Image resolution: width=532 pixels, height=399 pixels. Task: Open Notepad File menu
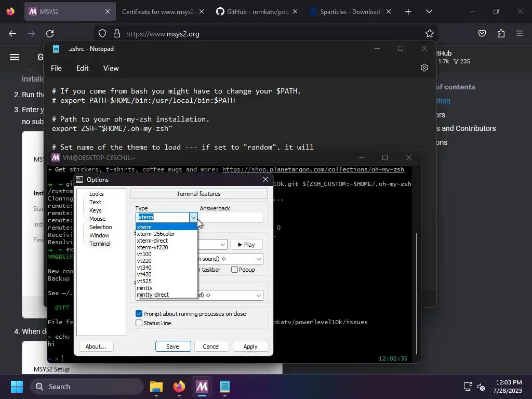coord(56,68)
